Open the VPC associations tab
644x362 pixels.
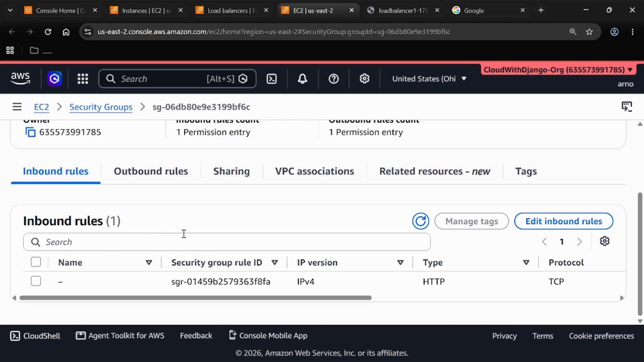coord(315,171)
